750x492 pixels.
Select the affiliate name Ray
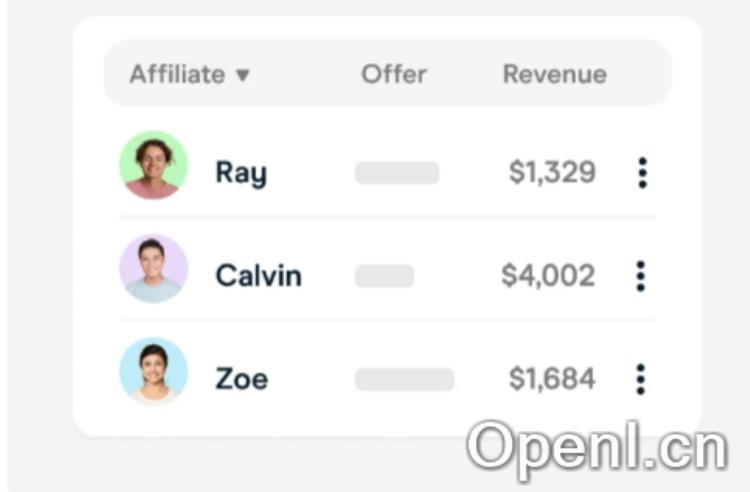(241, 173)
